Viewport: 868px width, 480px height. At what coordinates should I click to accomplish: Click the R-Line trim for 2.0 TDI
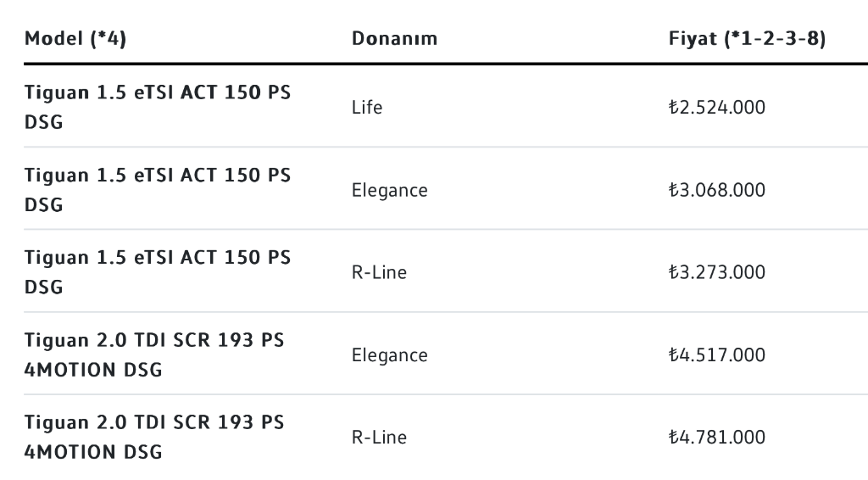(379, 438)
